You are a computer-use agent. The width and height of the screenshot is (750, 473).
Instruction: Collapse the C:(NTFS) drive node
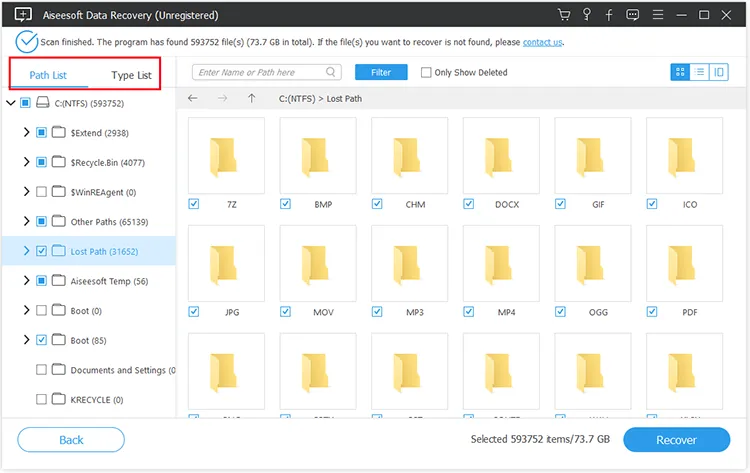(x=11, y=103)
